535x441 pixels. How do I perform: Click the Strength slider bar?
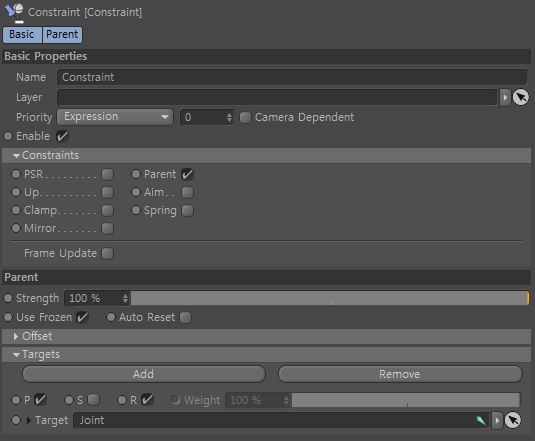pos(330,298)
